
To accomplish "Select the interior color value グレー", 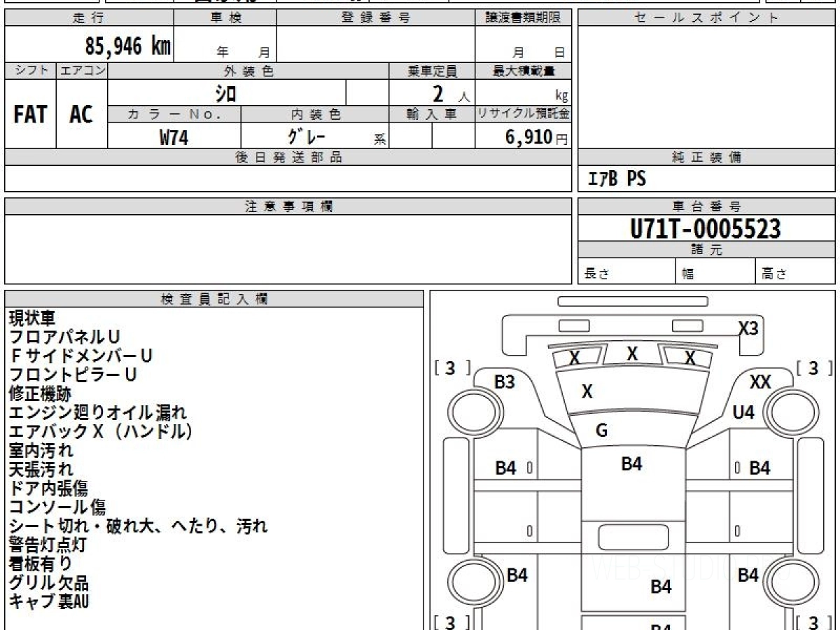I will pos(308,136).
